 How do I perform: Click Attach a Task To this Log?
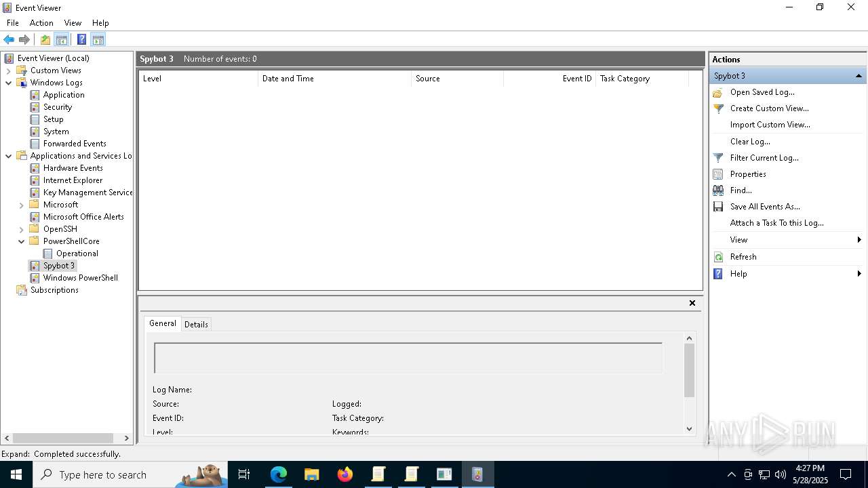click(777, 223)
